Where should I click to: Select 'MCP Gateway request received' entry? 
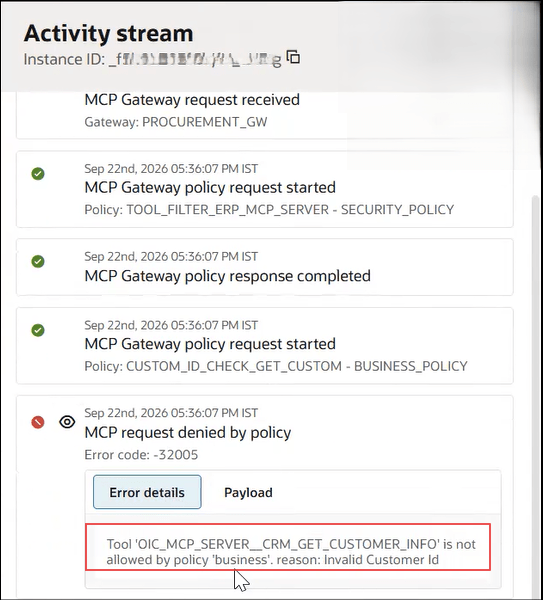click(x=192, y=100)
